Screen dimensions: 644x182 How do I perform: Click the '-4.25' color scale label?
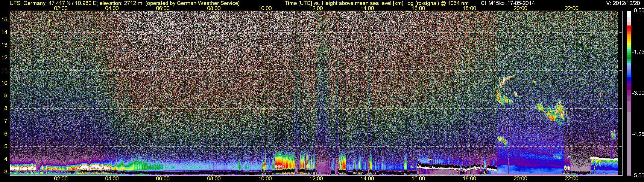coord(638,134)
